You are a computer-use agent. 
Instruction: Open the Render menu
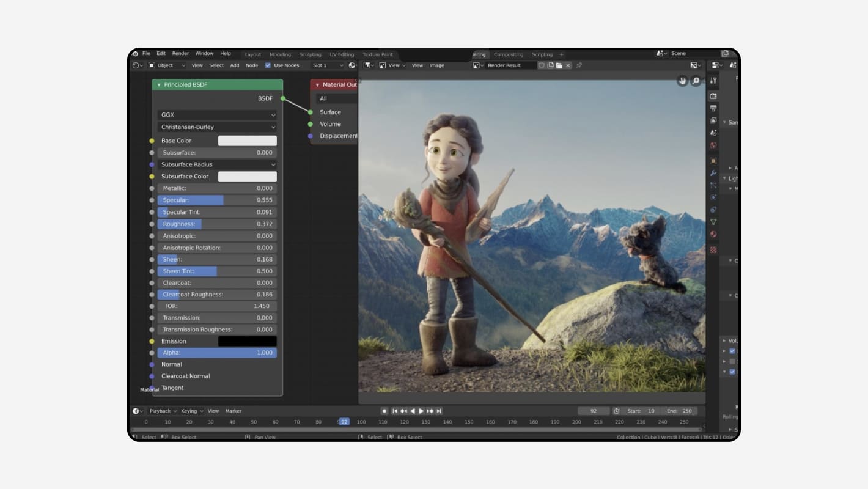click(x=180, y=54)
